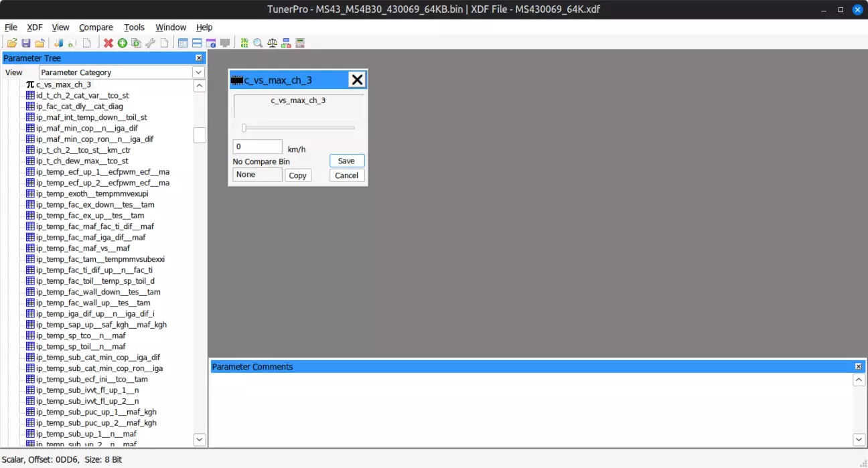Click the wrench edit icon in toolbar
The width and height of the screenshot is (868, 468).
click(150, 43)
